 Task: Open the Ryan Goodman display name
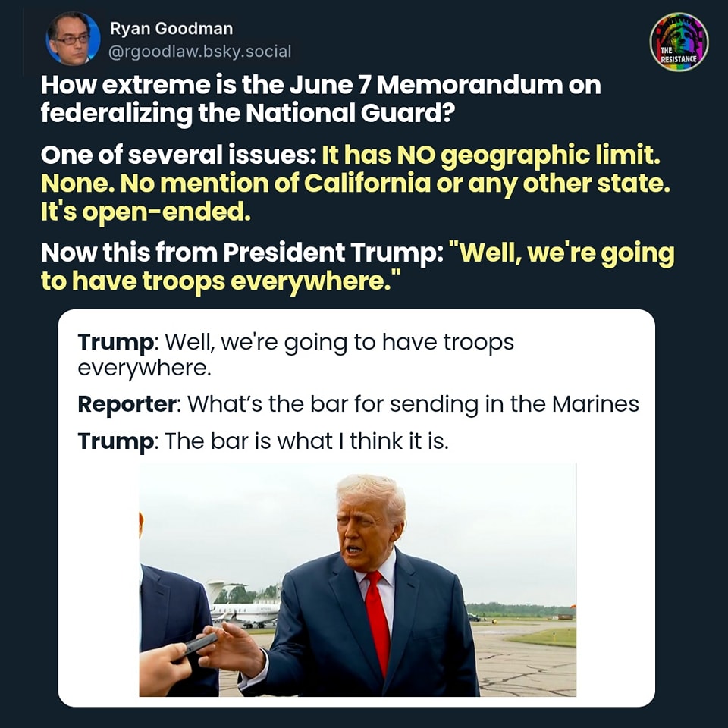(171, 28)
